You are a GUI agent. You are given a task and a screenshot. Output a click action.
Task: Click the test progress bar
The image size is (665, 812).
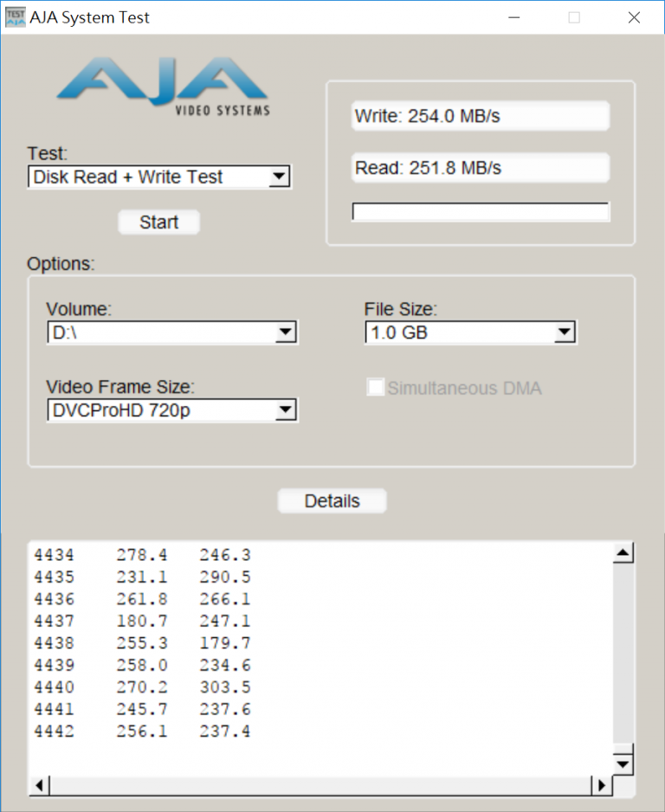(x=481, y=212)
